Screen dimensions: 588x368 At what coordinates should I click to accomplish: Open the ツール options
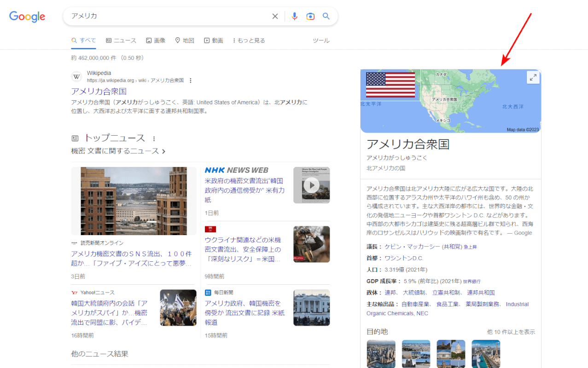point(321,40)
